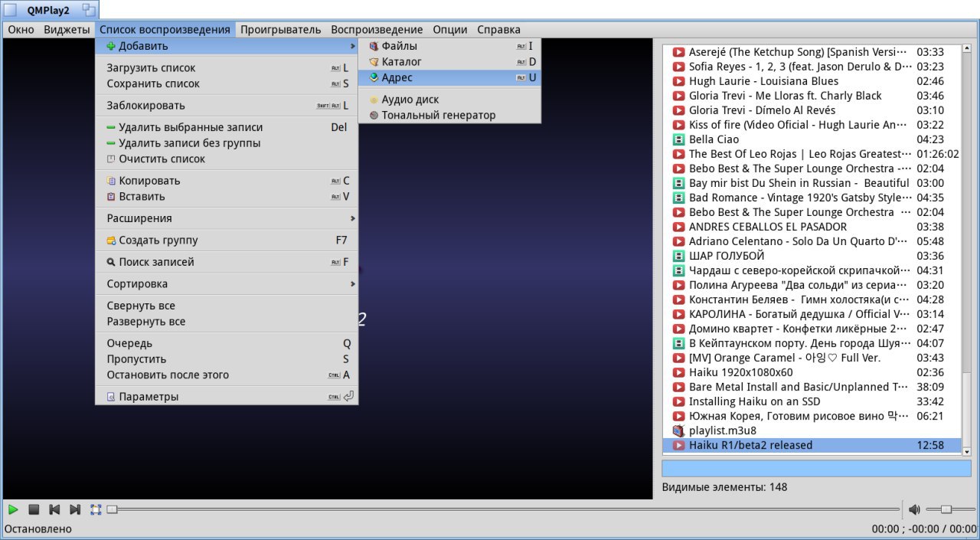
Task: Click icon beside [MV] Orange Caramel
Action: coord(678,358)
